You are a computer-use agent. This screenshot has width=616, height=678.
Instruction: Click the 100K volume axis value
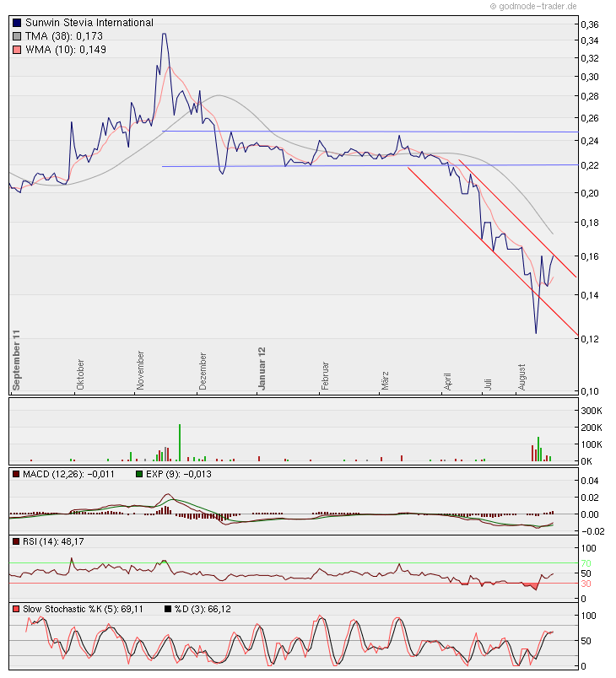click(592, 444)
